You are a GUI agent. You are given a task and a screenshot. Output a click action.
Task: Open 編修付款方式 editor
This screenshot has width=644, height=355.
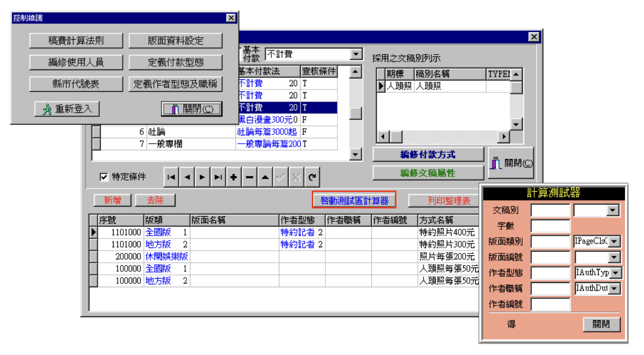428,155
